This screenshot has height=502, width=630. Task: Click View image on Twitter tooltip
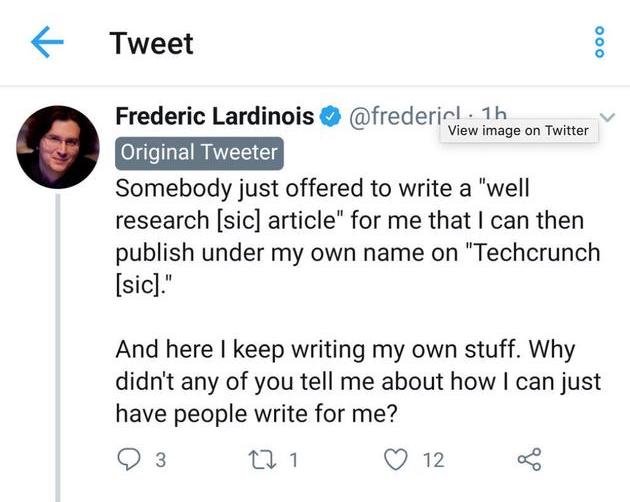coord(518,130)
